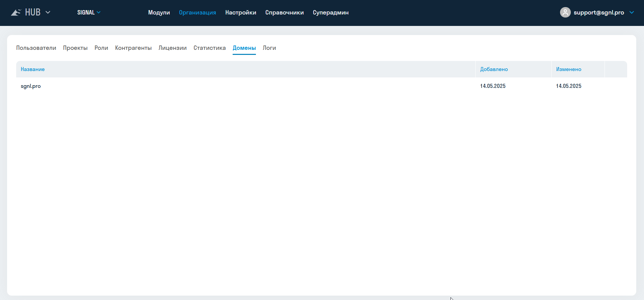Image resolution: width=644 pixels, height=300 pixels.
Task: Select the Контрагенты tab
Action: pos(133,48)
